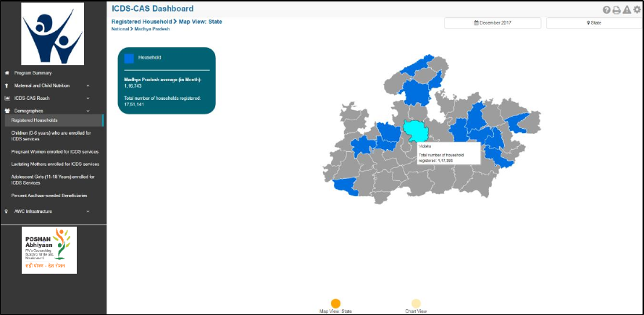Click 'Total number of households registered' text in legend
The width and height of the screenshot is (644, 315).
162,99
